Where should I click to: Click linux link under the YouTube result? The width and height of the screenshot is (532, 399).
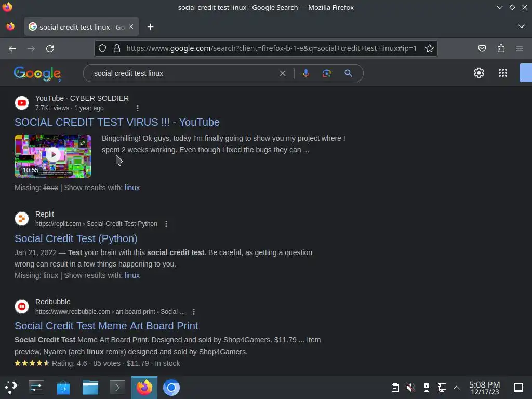point(132,188)
